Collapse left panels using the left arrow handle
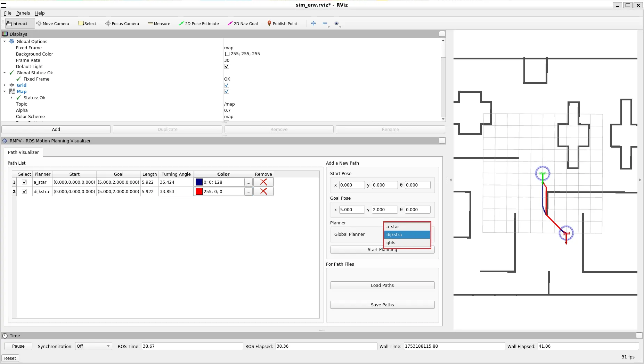This screenshot has width=644, height=364. (x=451, y=180)
